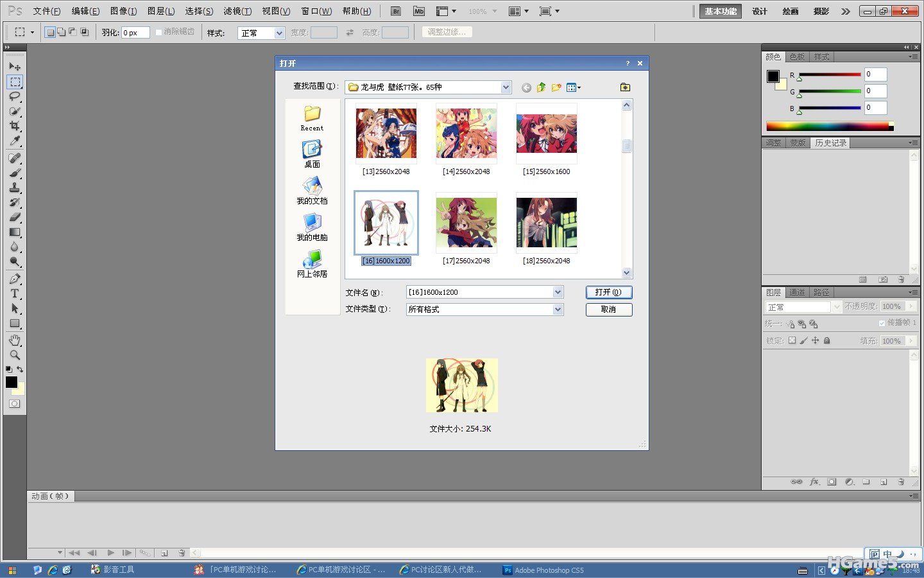Enable the Add to selection mode
This screenshot has width=924, height=578.
[61, 32]
